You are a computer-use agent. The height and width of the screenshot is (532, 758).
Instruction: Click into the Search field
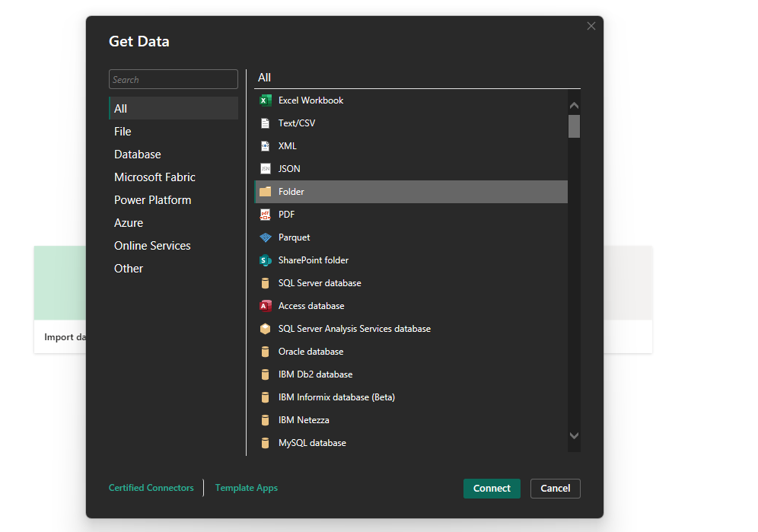tap(173, 79)
